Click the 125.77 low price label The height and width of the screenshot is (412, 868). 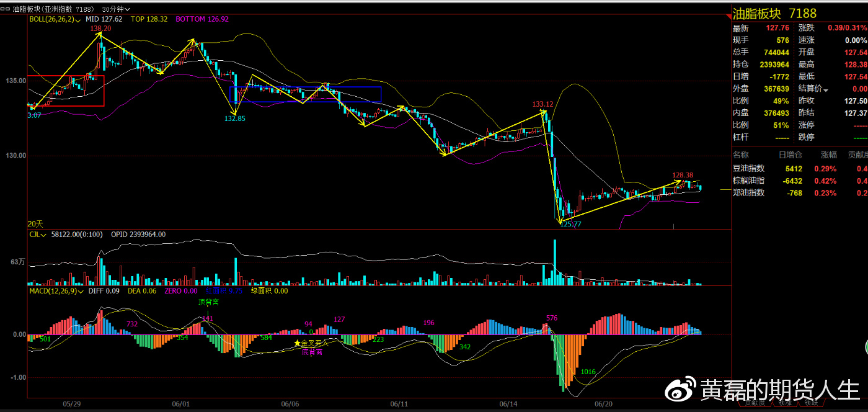tap(571, 224)
